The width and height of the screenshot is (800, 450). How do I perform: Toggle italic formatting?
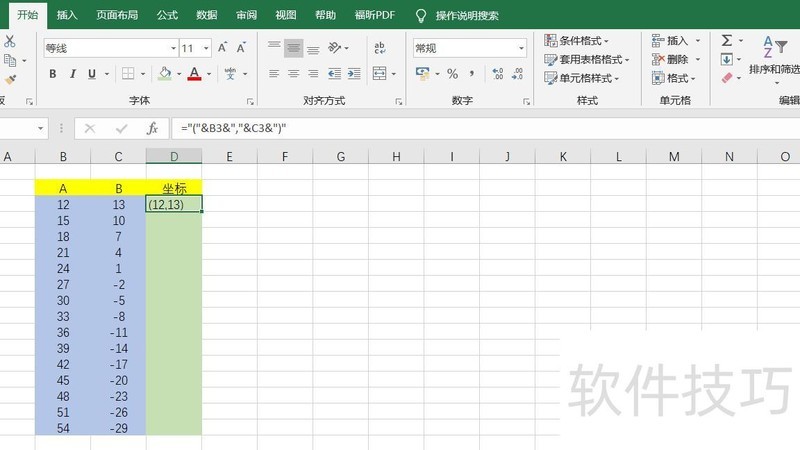(x=72, y=74)
